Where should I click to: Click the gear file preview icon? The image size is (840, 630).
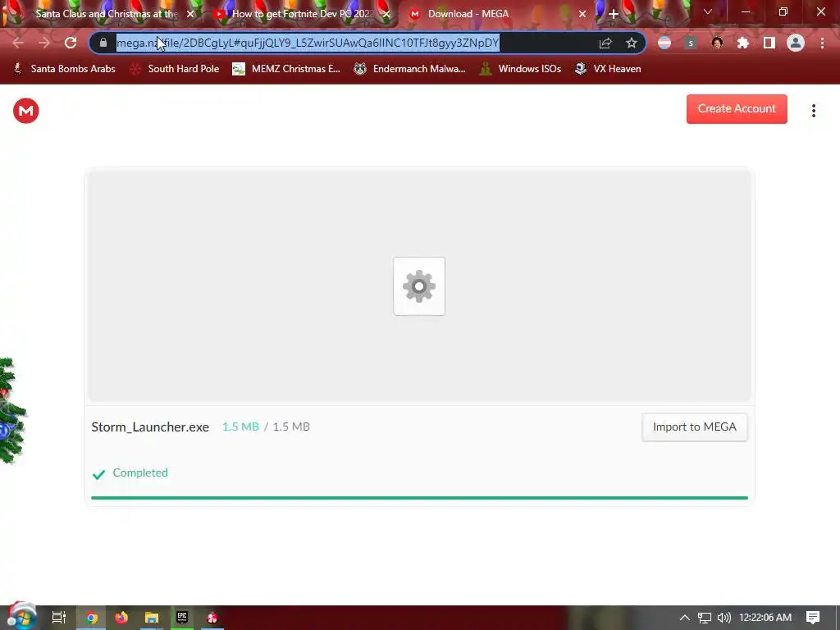[x=419, y=286]
